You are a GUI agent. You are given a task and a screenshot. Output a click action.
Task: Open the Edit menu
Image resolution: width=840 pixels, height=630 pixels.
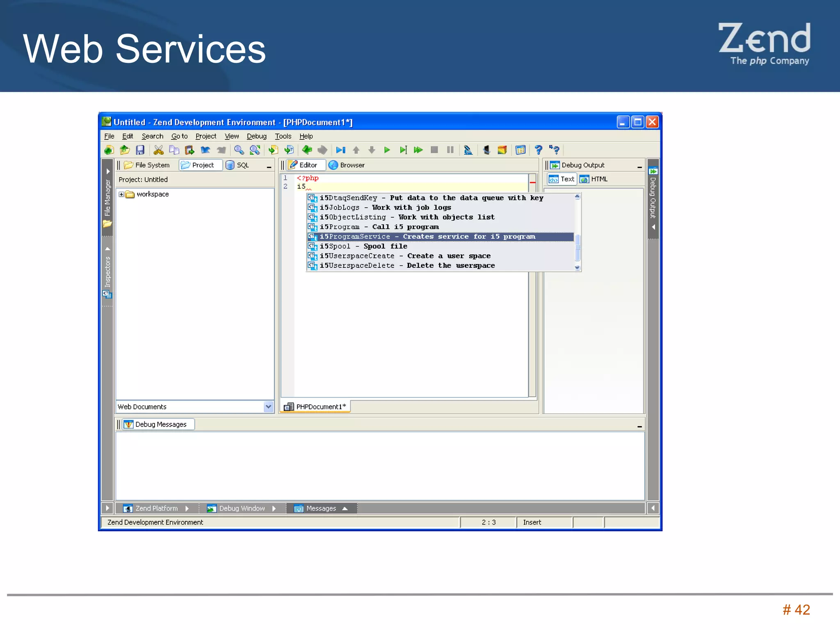pos(128,136)
